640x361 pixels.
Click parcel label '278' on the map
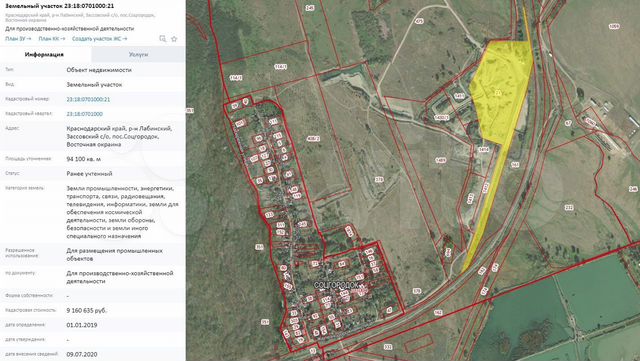point(379,179)
